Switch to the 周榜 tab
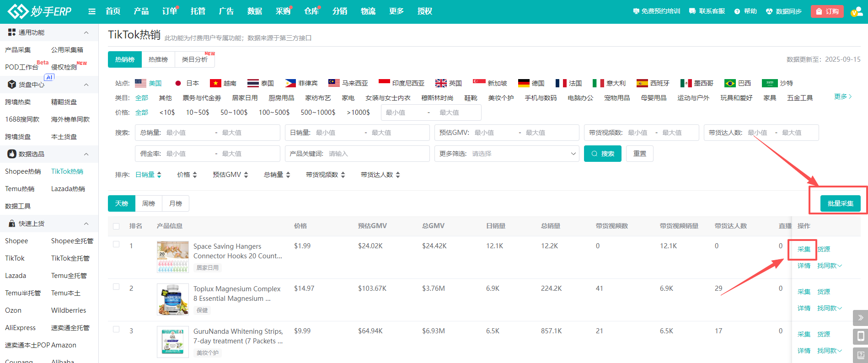Screen dimensions: 868x363 [149, 203]
